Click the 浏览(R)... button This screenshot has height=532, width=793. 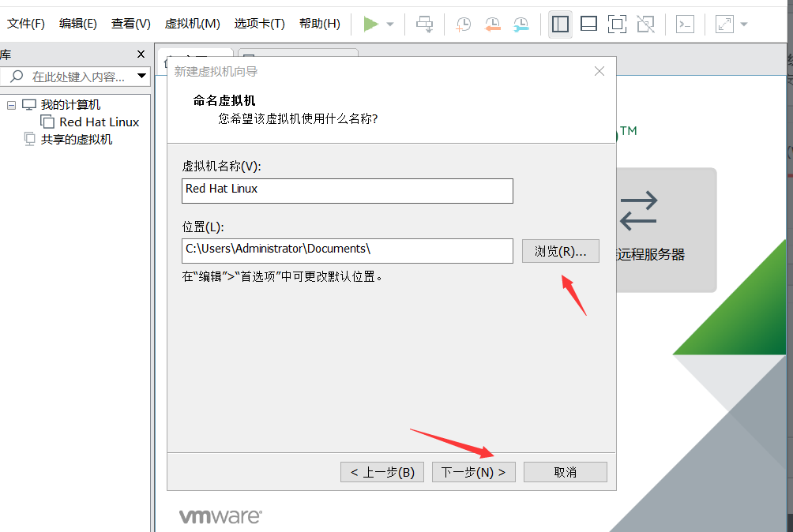[561, 251]
